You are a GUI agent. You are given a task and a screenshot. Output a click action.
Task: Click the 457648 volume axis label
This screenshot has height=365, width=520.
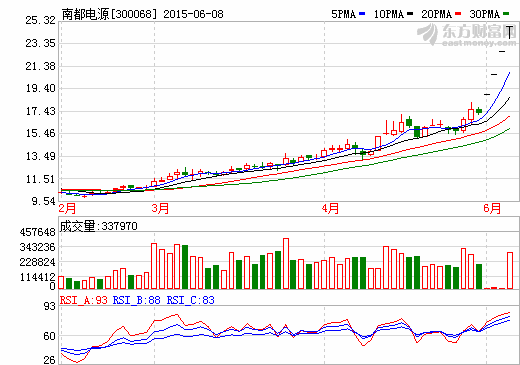tap(38, 232)
